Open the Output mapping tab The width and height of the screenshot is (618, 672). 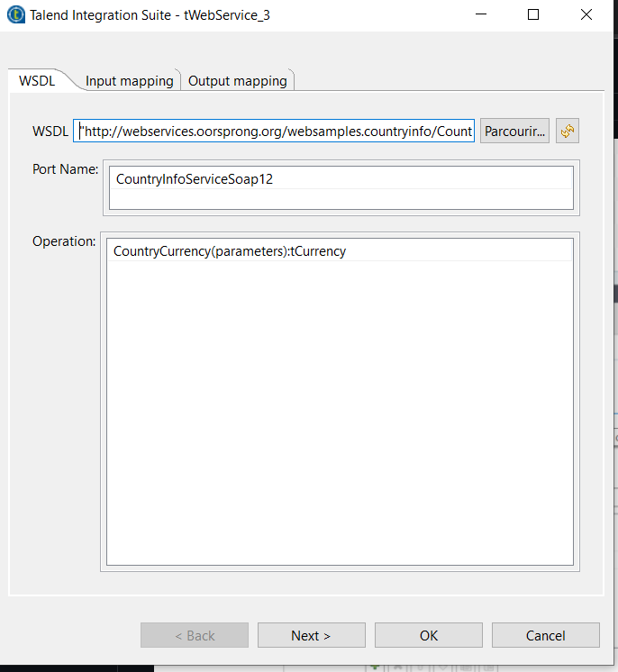(x=238, y=80)
